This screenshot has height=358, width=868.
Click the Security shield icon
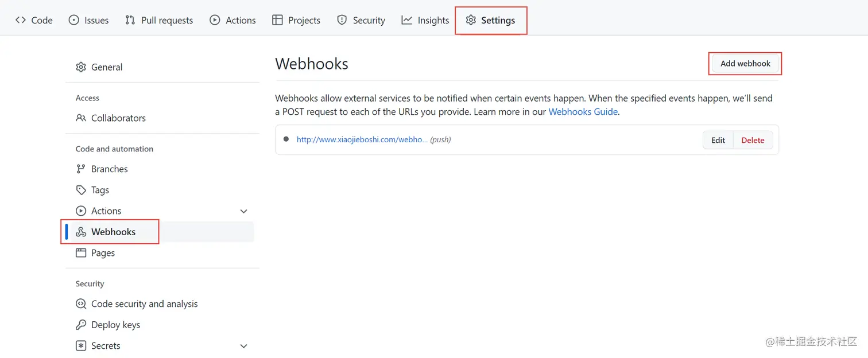(342, 20)
